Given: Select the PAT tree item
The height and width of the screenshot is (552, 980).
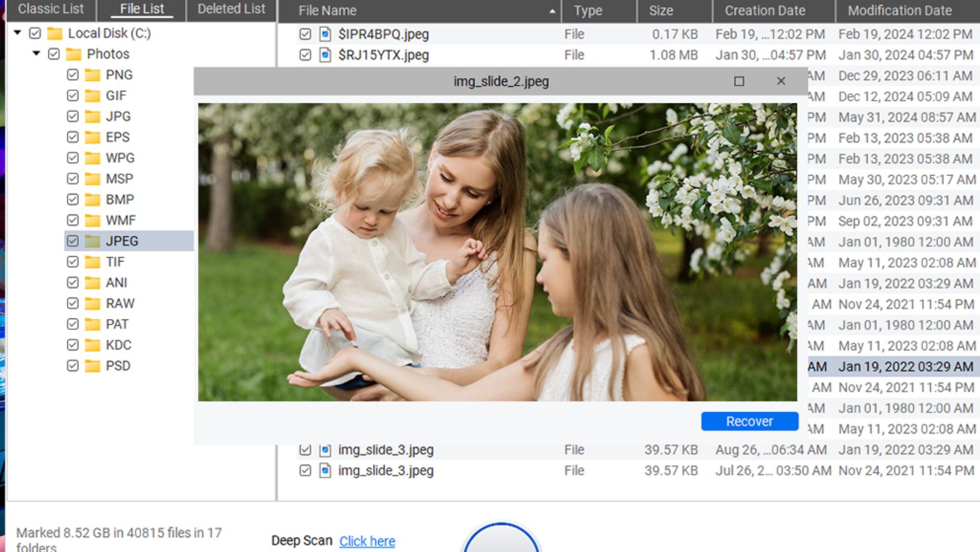Looking at the screenshot, I should point(117,324).
